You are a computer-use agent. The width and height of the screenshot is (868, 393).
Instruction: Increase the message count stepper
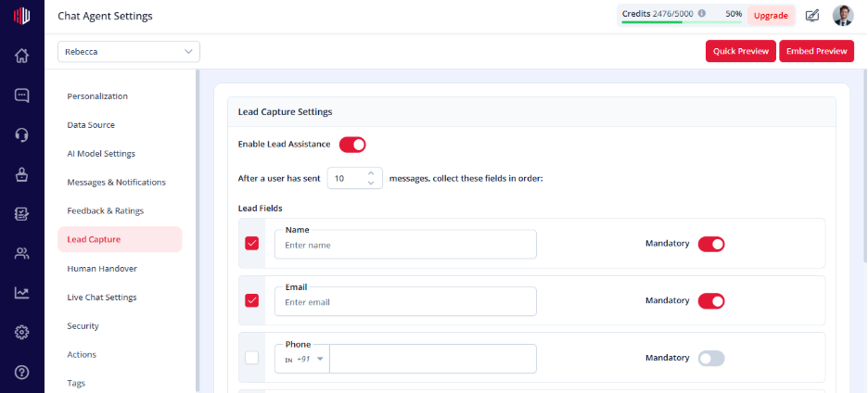click(371, 172)
